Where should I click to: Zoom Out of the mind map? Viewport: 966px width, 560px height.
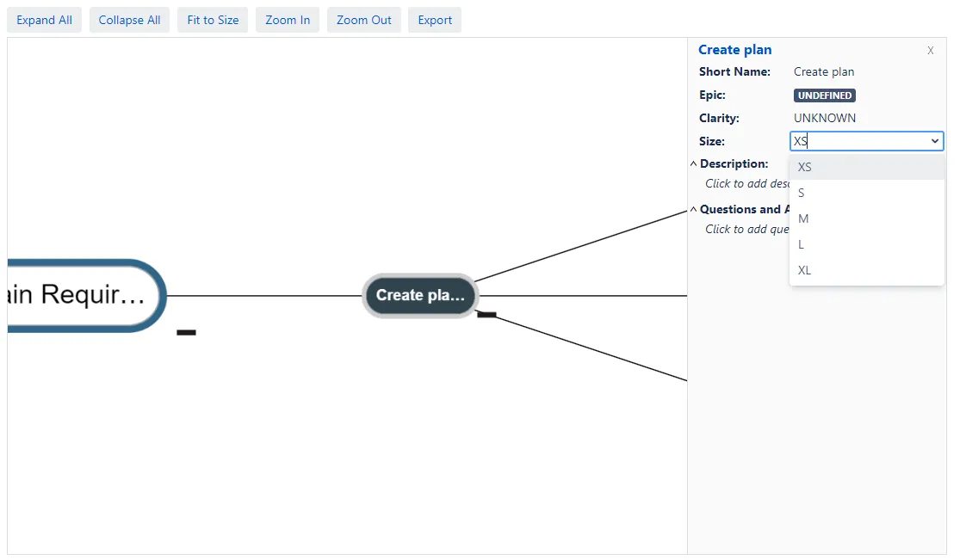[363, 20]
